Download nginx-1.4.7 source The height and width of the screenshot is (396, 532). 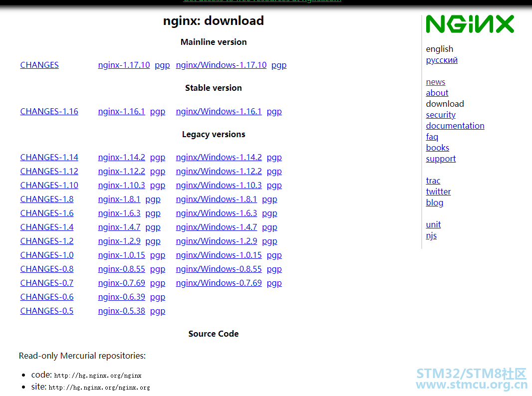pyautogui.click(x=119, y=227)
